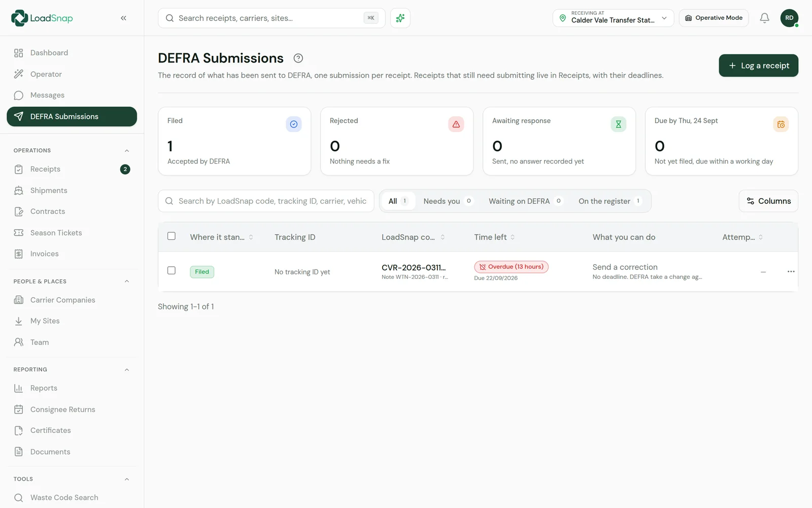
Task: Open Dashboard from sidebar
Action: pyautogui.click(x=72, y=53)
